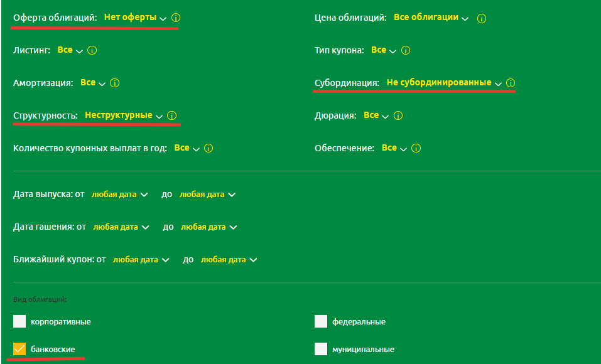The image size is (601, 364).
Task: Click info icon beside Дюрация
Action: point(398,116)
